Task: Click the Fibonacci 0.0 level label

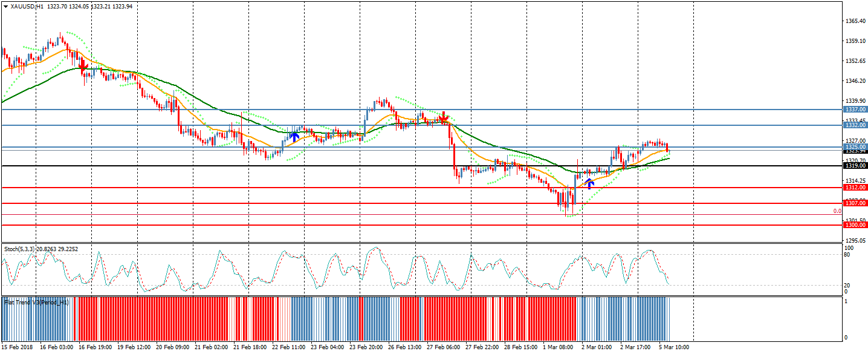Action: click(837, 211)
